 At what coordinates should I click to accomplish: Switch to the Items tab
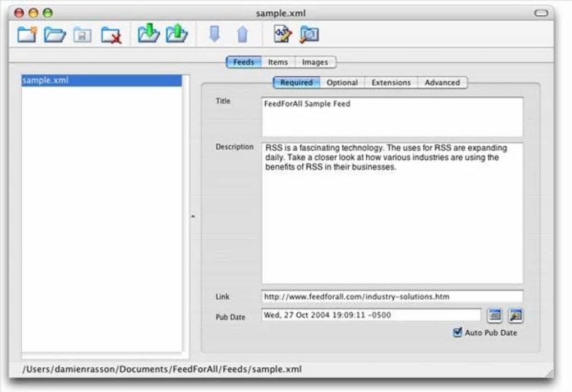[x=278, y=62]
